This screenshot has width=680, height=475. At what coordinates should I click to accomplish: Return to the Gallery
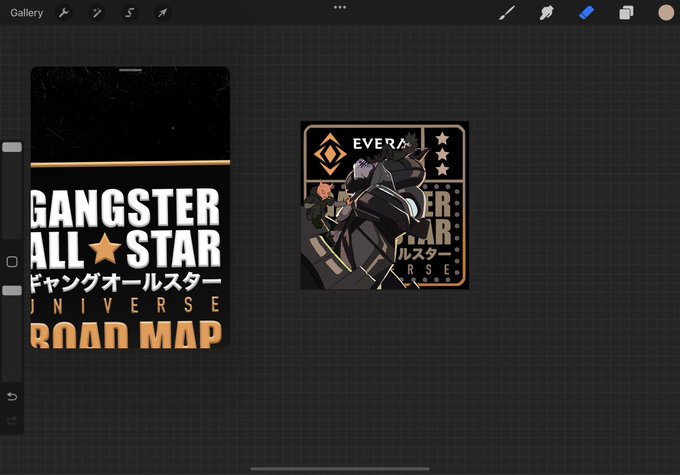[26, 13]
